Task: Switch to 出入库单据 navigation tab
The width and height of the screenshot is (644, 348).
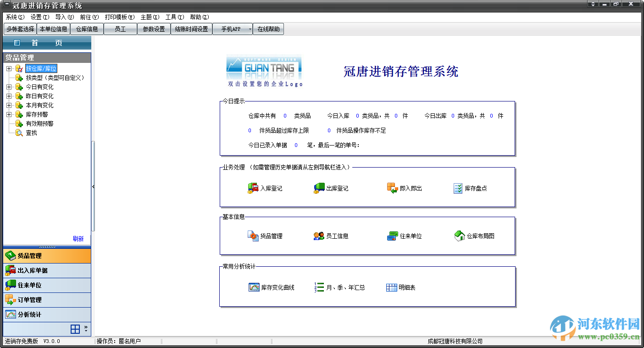Action: point(47,270)
